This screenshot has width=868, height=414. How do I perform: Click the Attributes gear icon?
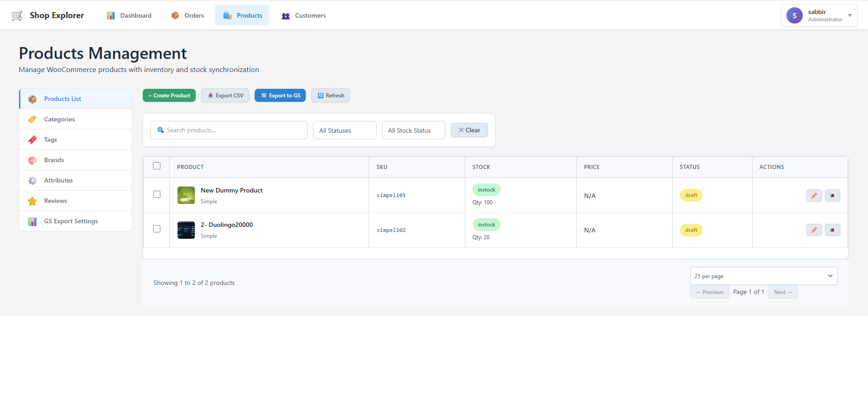point(33,181)
